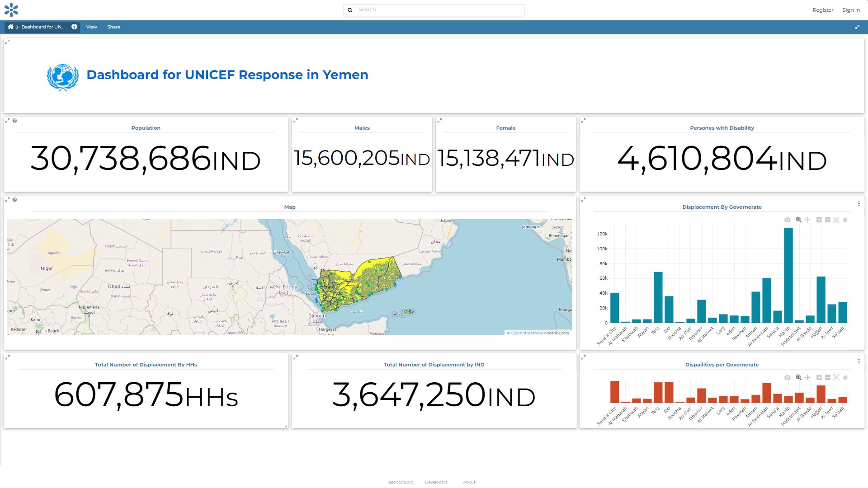
Task: Click the Ma'rib bar in Displacement chart
Action: 788,275
